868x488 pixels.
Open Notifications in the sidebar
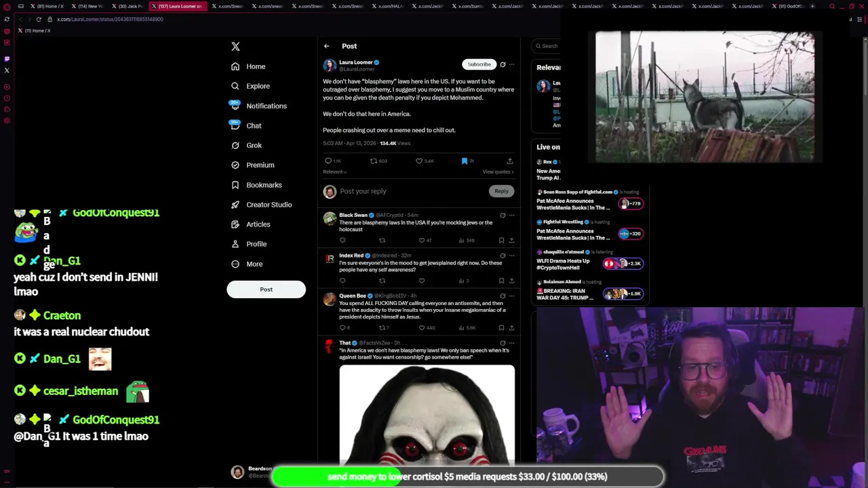click(x=258, y=106)
